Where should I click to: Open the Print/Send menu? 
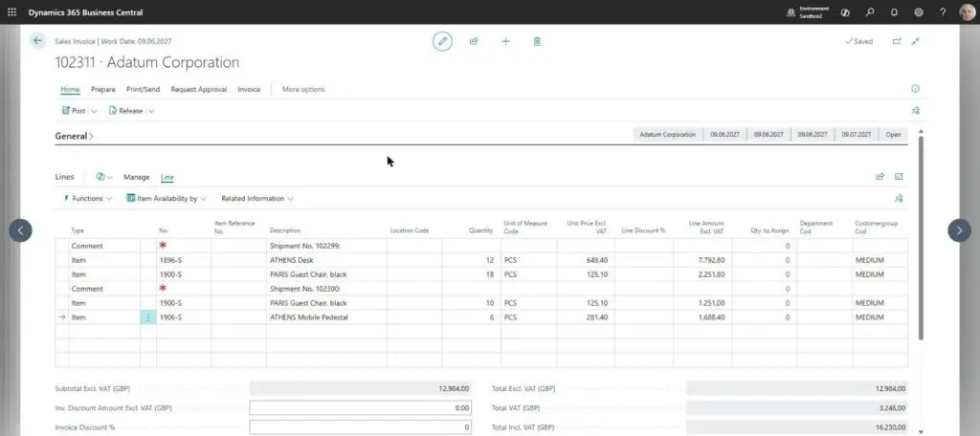144,89
